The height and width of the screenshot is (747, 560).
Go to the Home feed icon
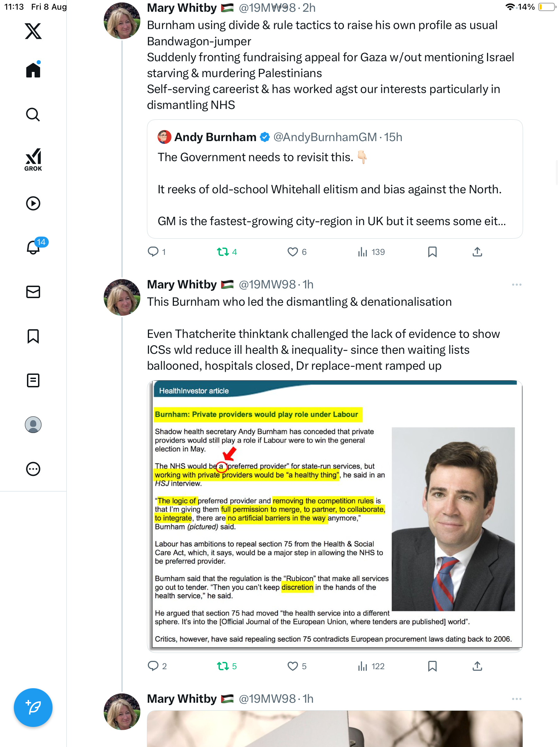[x=33, y=70]
